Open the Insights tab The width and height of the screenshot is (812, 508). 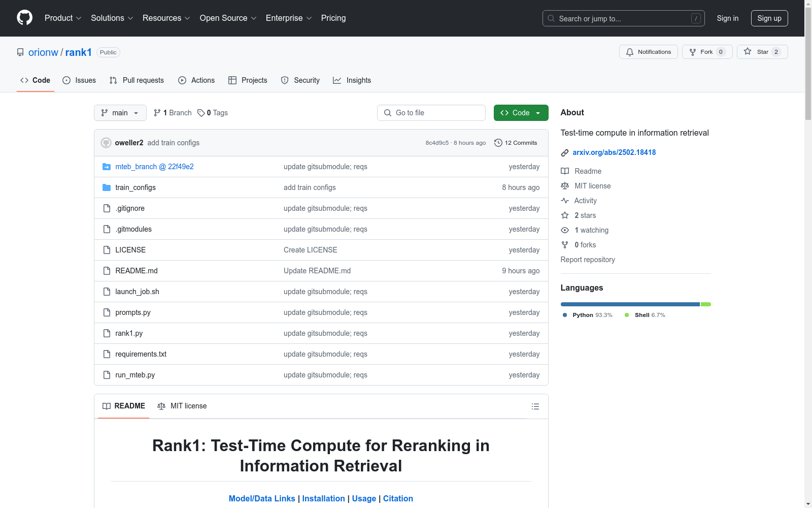[x=352, y=80]
